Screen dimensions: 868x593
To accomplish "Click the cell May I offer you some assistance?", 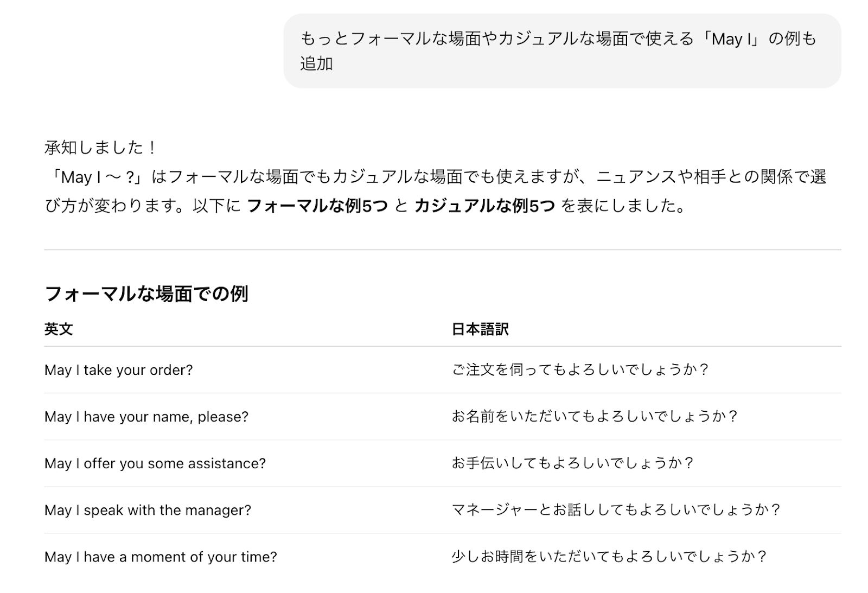I will pyautogui.click(x=155, y=463).
